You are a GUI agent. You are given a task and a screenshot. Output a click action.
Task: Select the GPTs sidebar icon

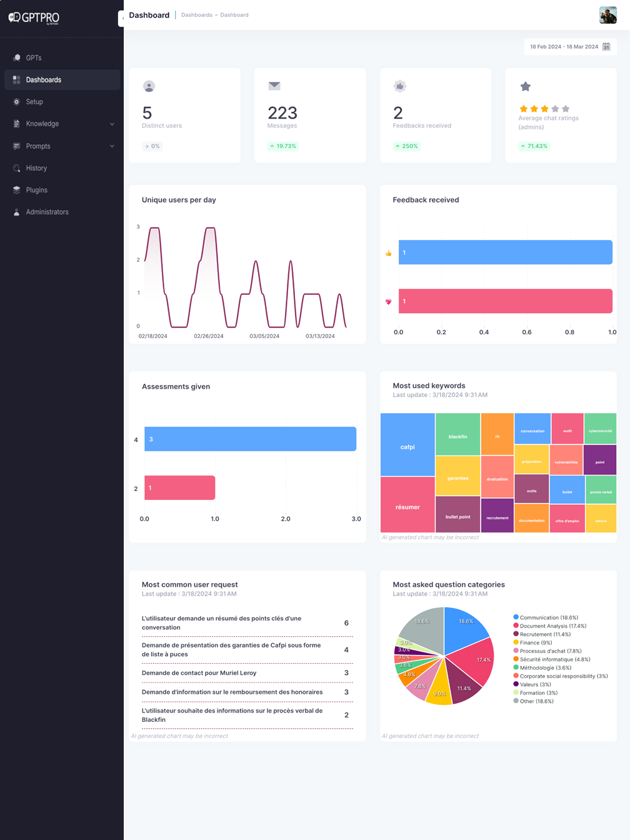16,57
